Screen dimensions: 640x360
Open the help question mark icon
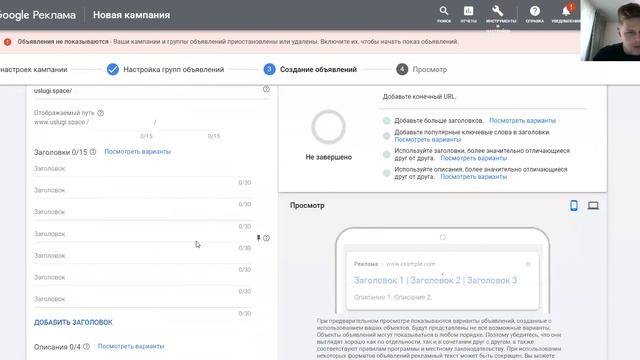[535, 11]
